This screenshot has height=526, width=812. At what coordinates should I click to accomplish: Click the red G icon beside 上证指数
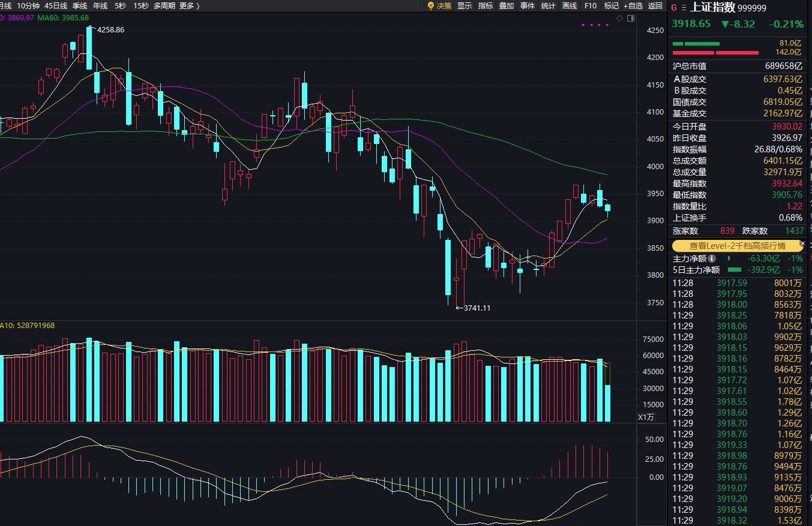673,8
